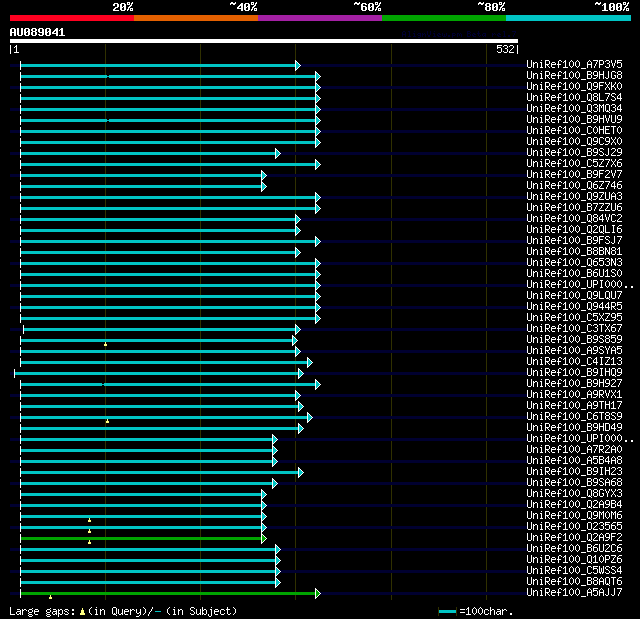Select the UniRef100_Q84VC2 label
640x619 pixels.
click(x=574, y=219)
